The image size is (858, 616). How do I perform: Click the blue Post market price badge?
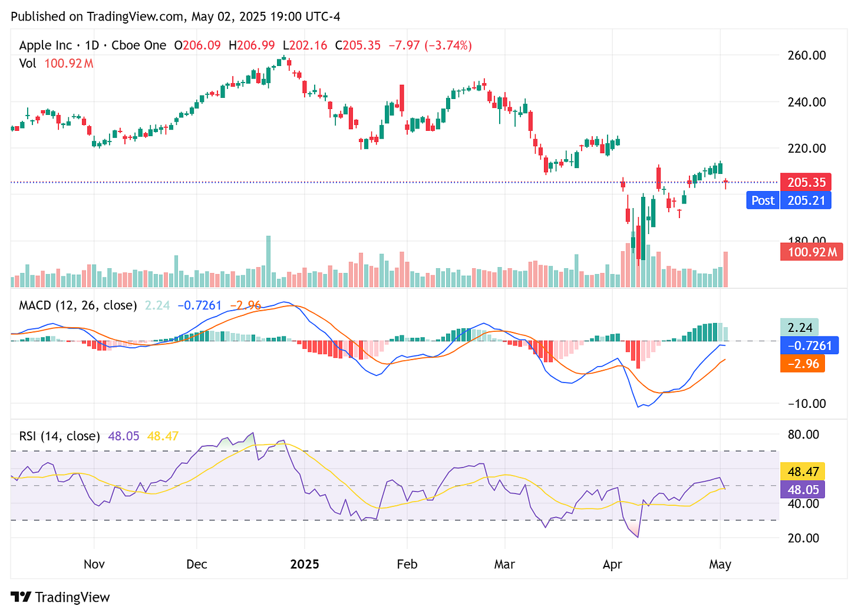(763, 200)
